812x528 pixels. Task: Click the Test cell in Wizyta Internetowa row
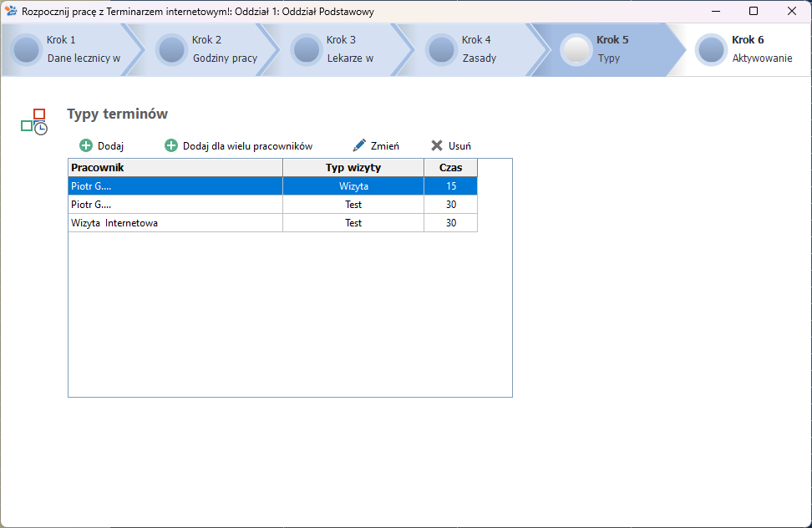pos(353,223)
